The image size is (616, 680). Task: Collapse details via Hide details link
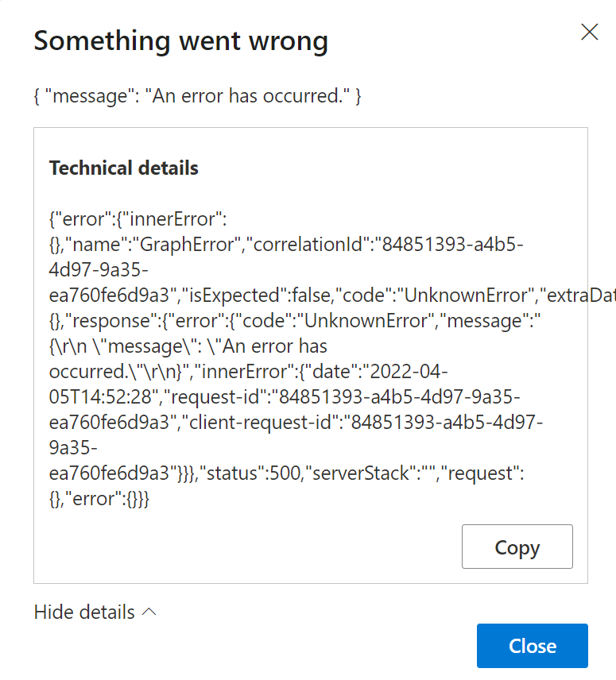point(85,612)
